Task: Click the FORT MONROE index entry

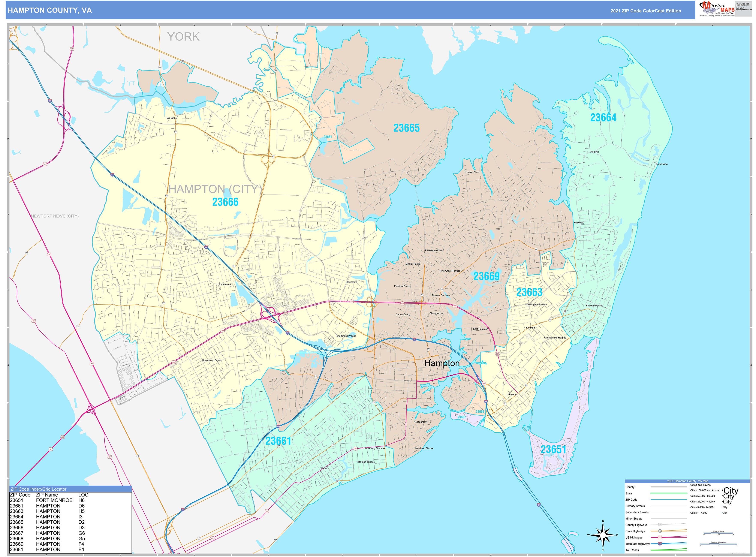Action: coord(54,500)
